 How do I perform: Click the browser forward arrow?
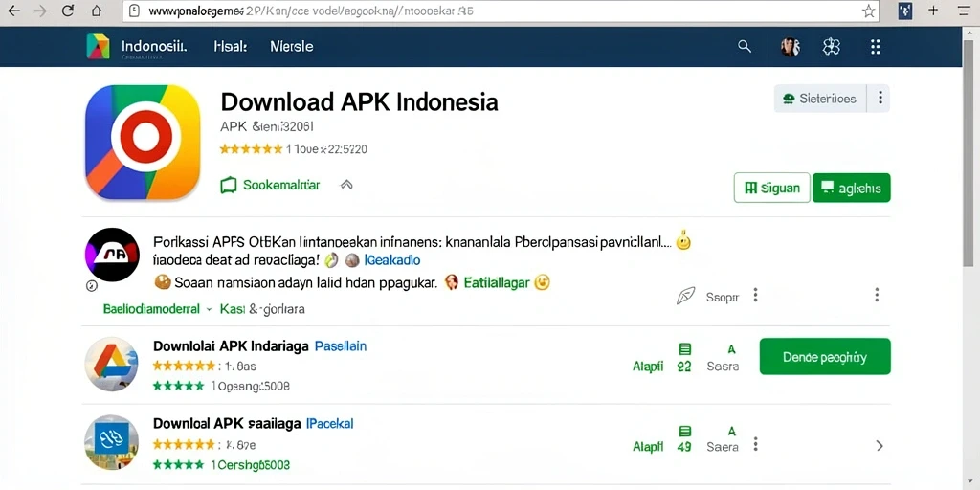(40, 11)
